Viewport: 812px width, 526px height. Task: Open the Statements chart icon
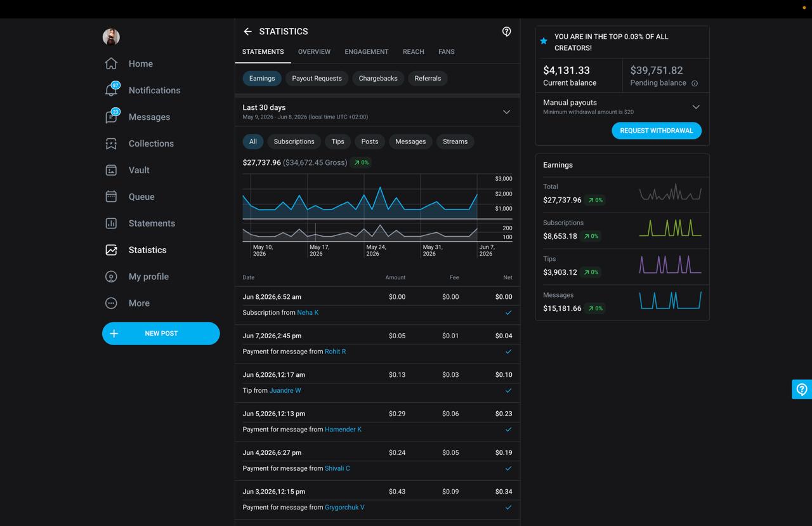click(x=111, y=223)
